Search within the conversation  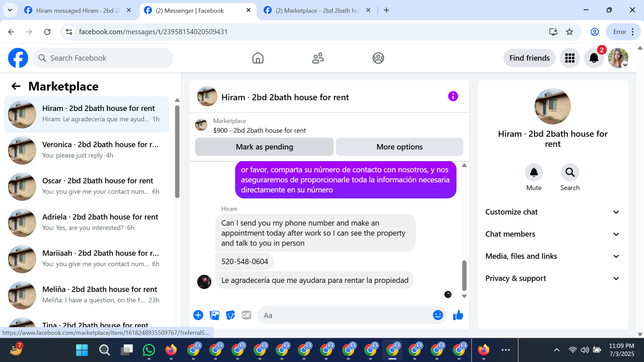point(570,172)
